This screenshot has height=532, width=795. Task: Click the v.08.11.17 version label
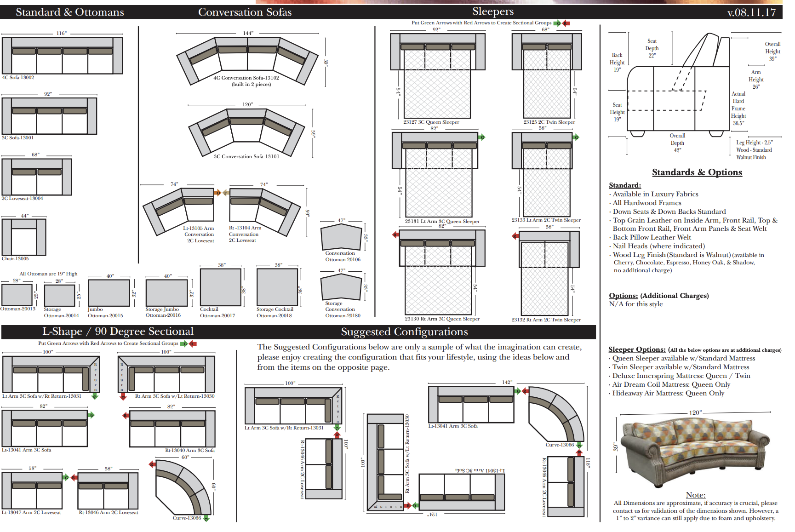(751, 12)
